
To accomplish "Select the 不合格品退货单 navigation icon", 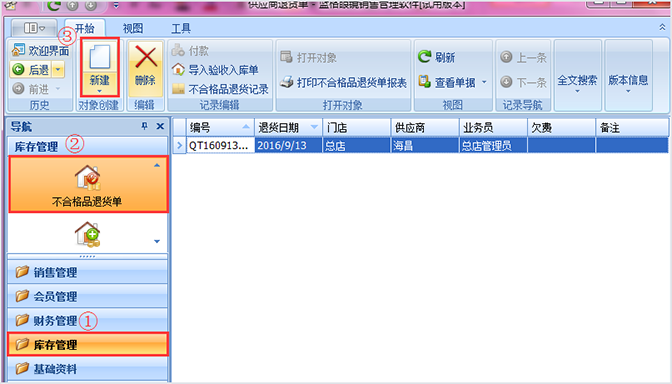I will coord(87,177).
